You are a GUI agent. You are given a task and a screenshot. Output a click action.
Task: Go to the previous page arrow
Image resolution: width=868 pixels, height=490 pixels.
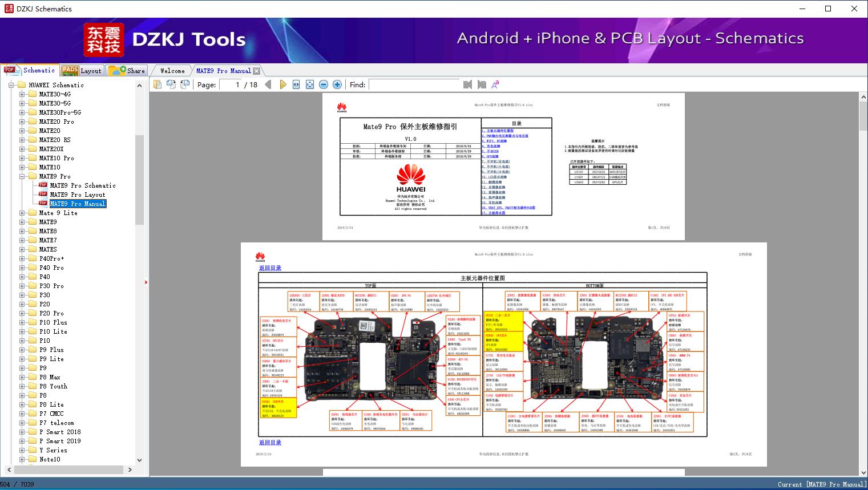(x=269, y=84)
